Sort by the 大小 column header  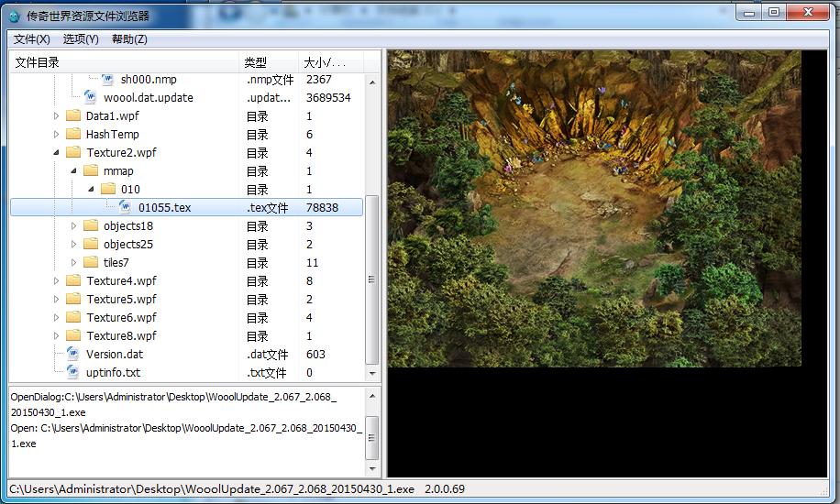331,62
